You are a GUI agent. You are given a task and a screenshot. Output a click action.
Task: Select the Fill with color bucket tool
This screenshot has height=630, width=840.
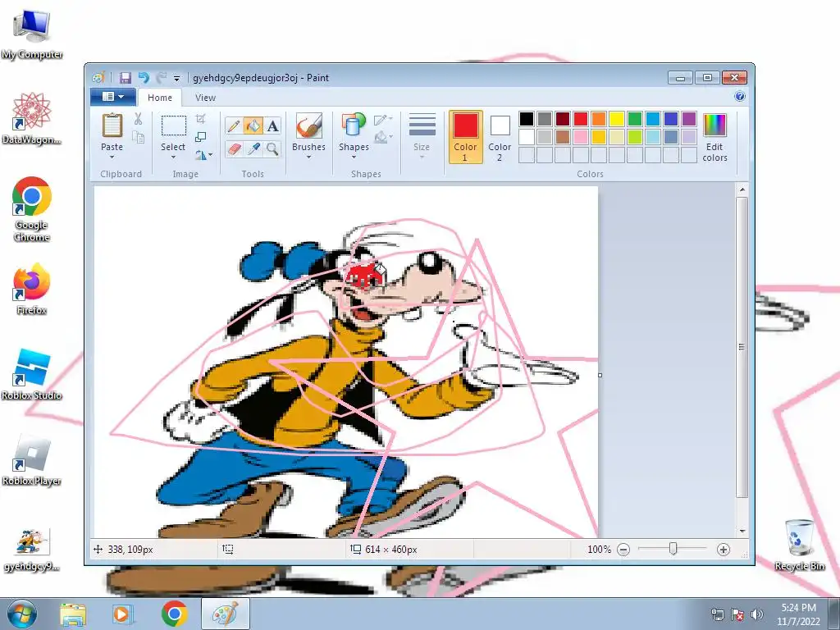pos(253,126)
